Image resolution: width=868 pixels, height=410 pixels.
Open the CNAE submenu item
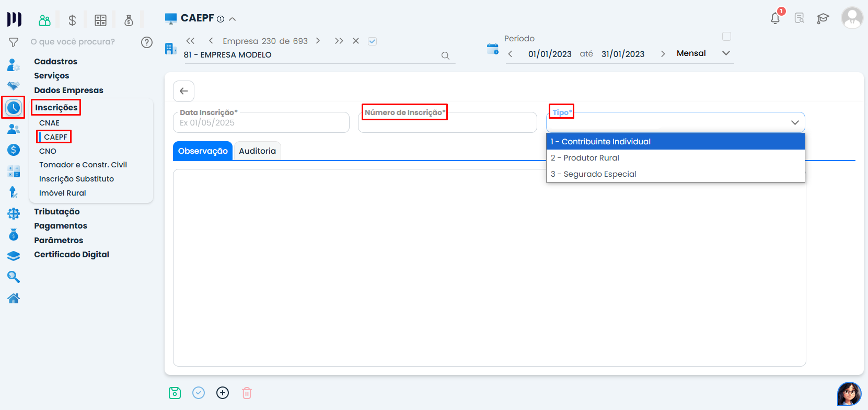coord(50,123)
